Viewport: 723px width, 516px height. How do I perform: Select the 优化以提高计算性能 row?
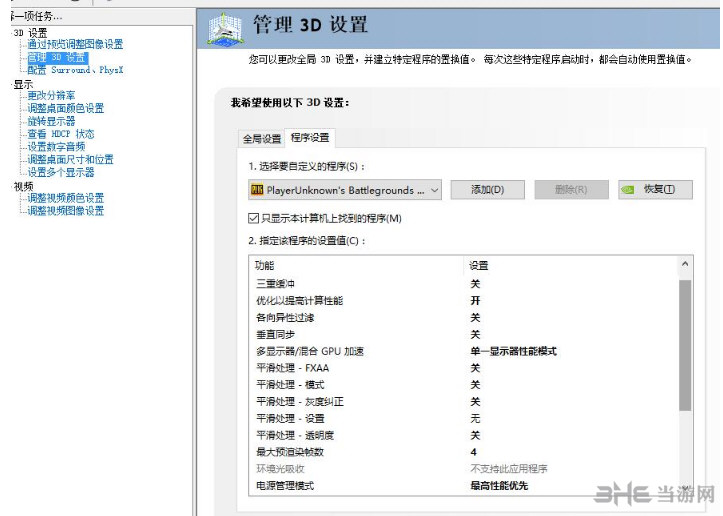[464, 301]
